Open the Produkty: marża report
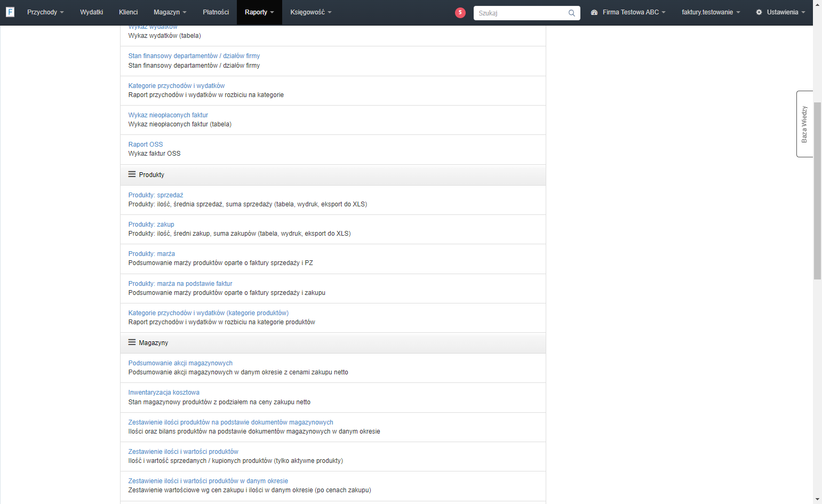 tap(151, 254)
